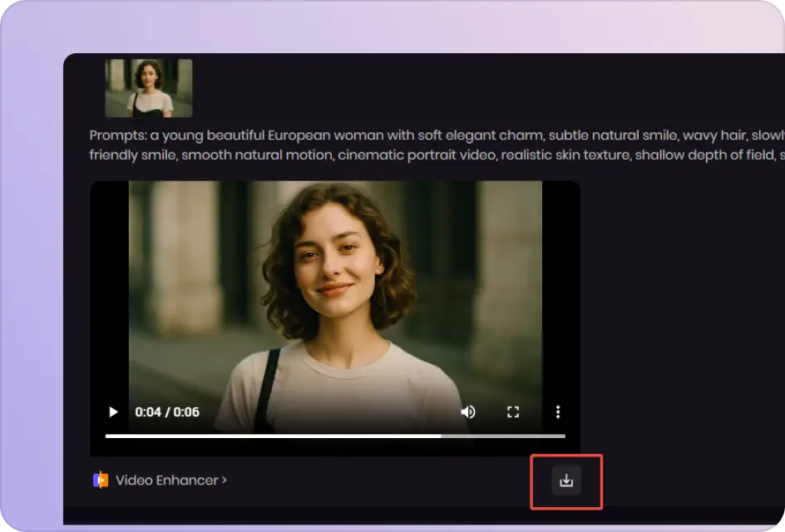Viewport: 785px width, 532px height.
Task: Click the source image thumbnail above the prompts
Action: point(147,86)
